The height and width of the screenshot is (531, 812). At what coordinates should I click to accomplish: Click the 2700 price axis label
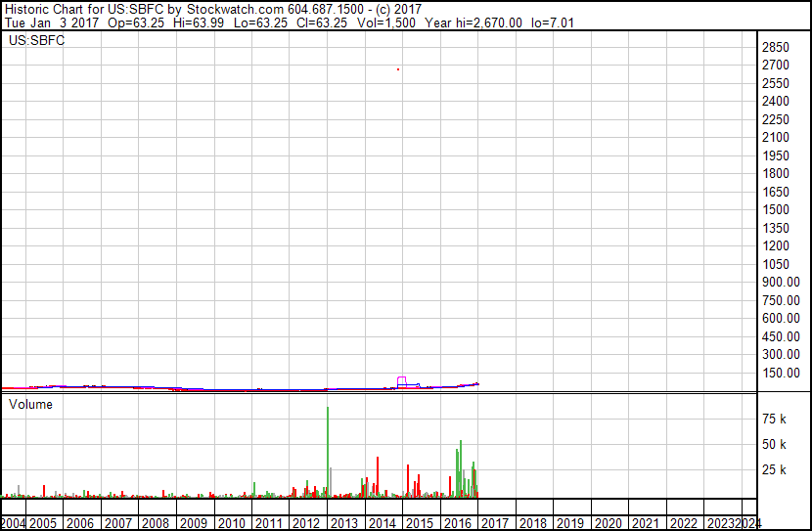775,66
